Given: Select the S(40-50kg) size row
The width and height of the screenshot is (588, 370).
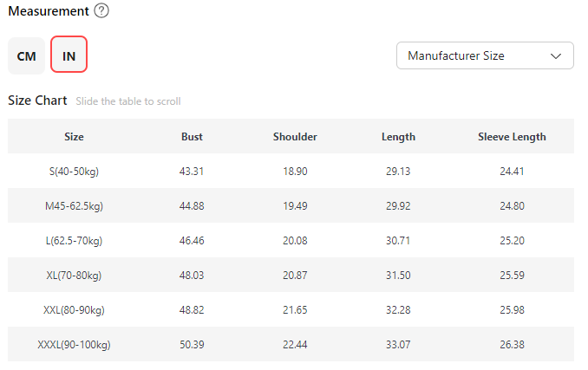Looking at the screenshot, I should click(75, 171).
